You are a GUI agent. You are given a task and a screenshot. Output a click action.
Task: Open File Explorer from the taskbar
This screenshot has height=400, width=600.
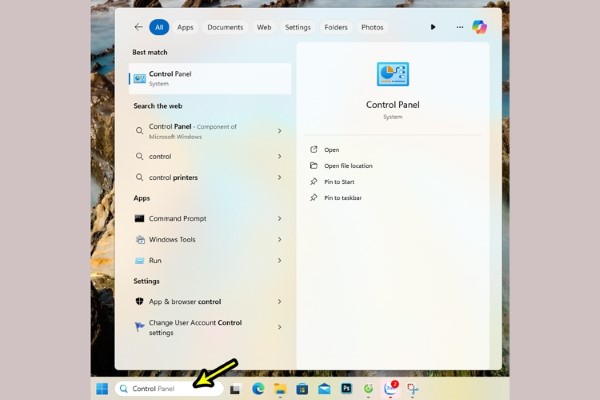280,389
